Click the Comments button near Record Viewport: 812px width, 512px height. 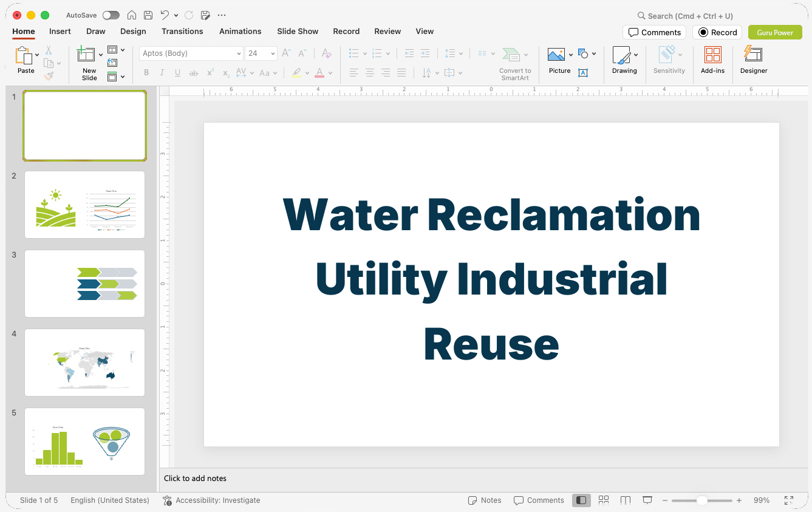(654, 32)
